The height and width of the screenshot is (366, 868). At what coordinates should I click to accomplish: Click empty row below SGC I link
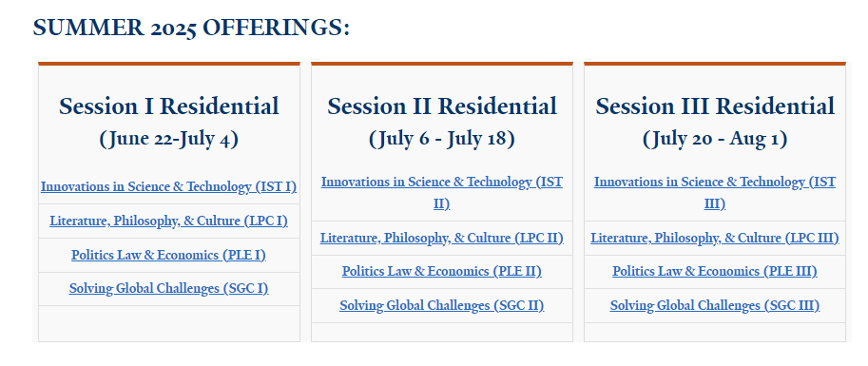pyautogui.click(x=169, y=323)
